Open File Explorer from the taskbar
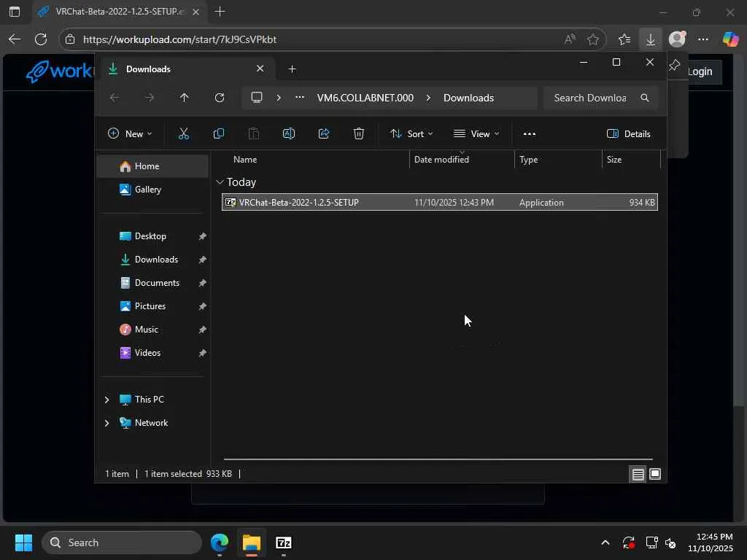 pyautogui.click(x=252, y=542)
